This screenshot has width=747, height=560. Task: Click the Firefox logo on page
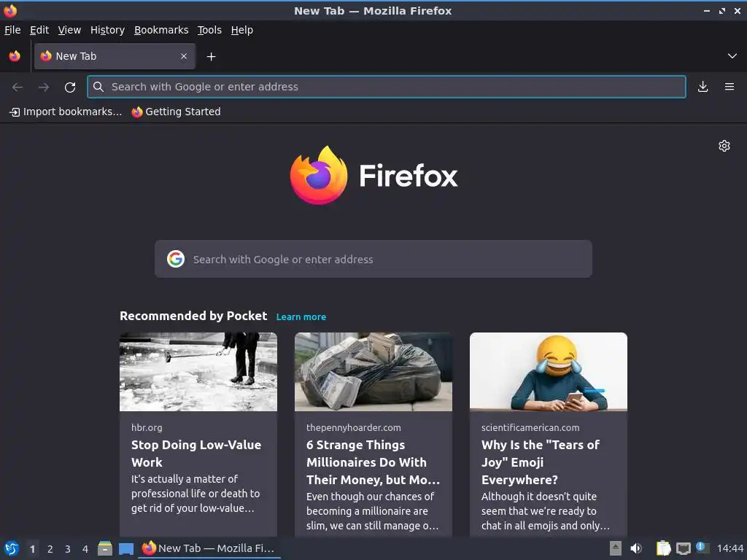[373, 175]
